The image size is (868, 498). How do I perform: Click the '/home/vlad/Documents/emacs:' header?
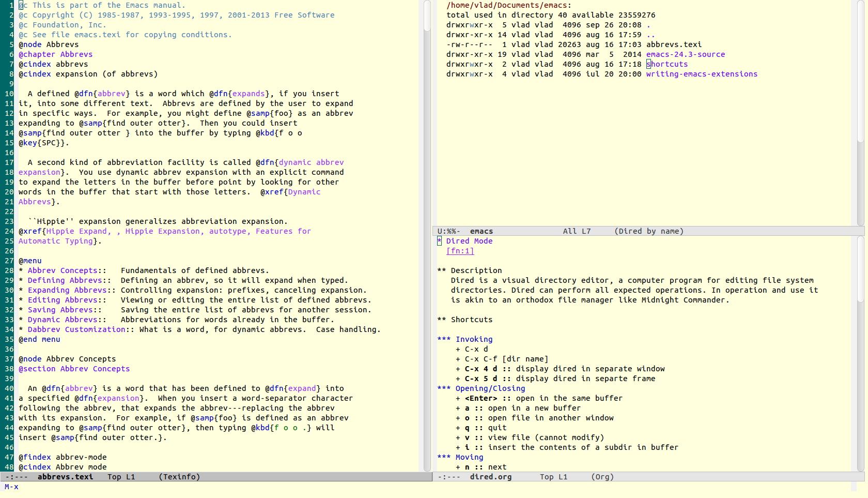(509, 5)
